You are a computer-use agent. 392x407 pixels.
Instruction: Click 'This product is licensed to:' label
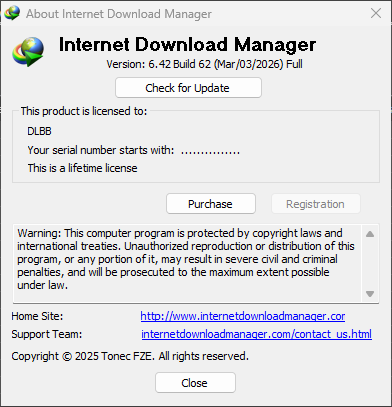(84, 111)
